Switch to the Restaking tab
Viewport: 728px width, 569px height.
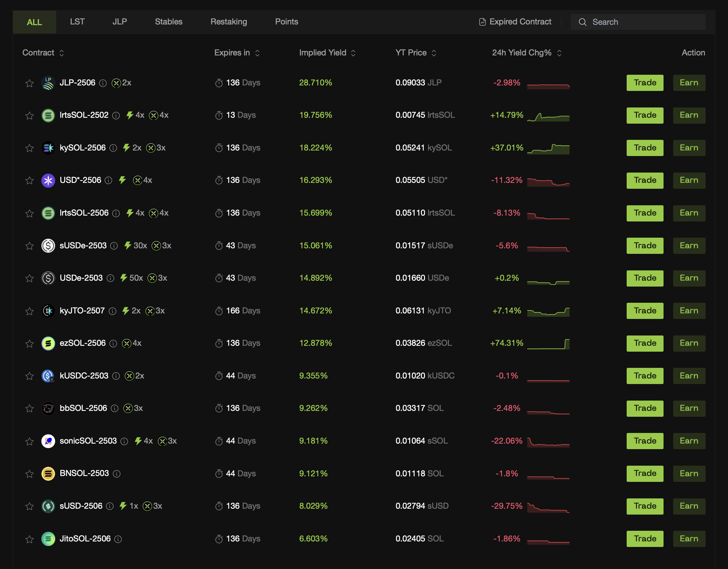229,22
